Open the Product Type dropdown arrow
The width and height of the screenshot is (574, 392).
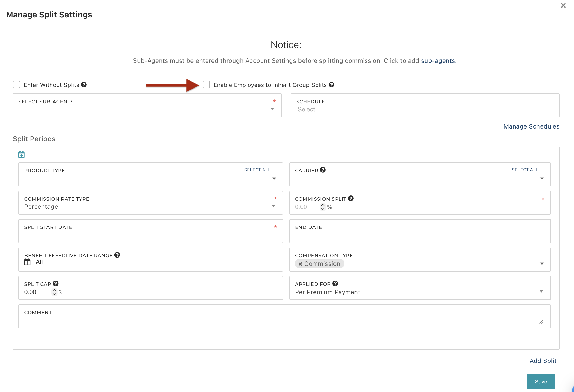point(274,179)
